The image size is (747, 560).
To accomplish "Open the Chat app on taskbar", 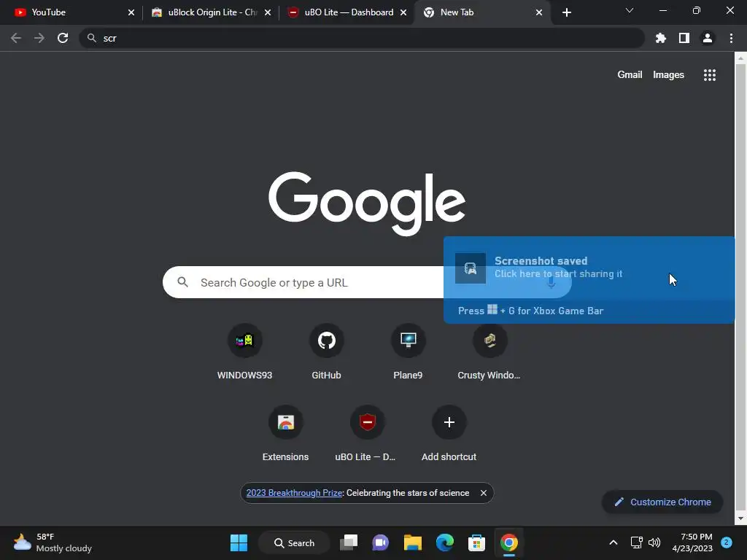I will coord(380,542).
